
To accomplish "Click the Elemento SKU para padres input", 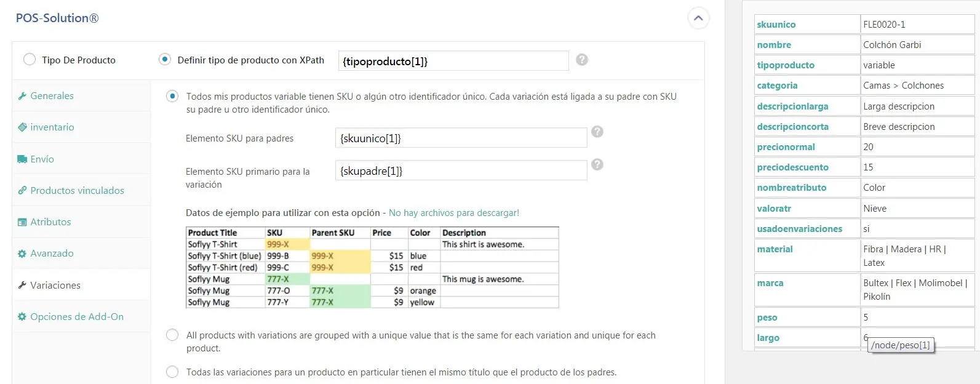I will (461, 138).
